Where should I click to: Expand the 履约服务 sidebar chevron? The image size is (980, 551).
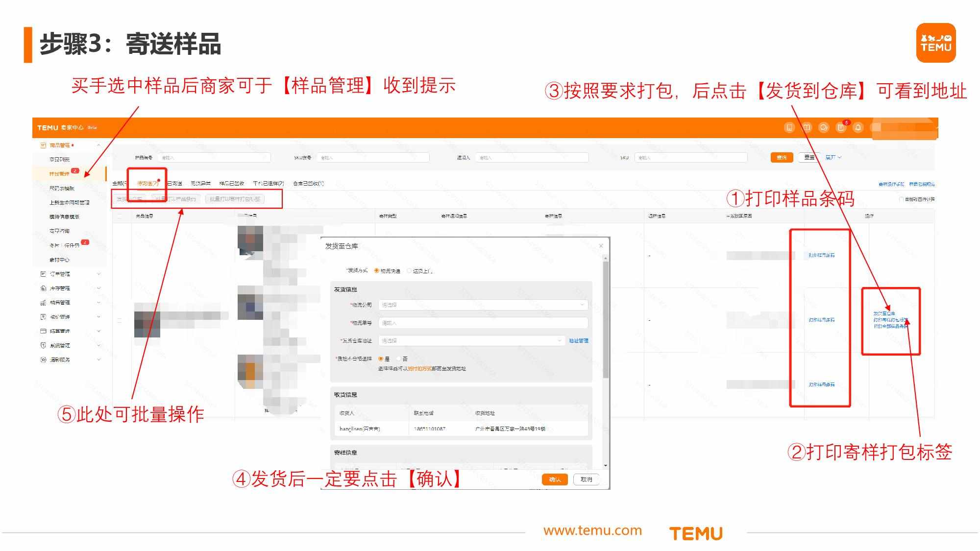98,359
